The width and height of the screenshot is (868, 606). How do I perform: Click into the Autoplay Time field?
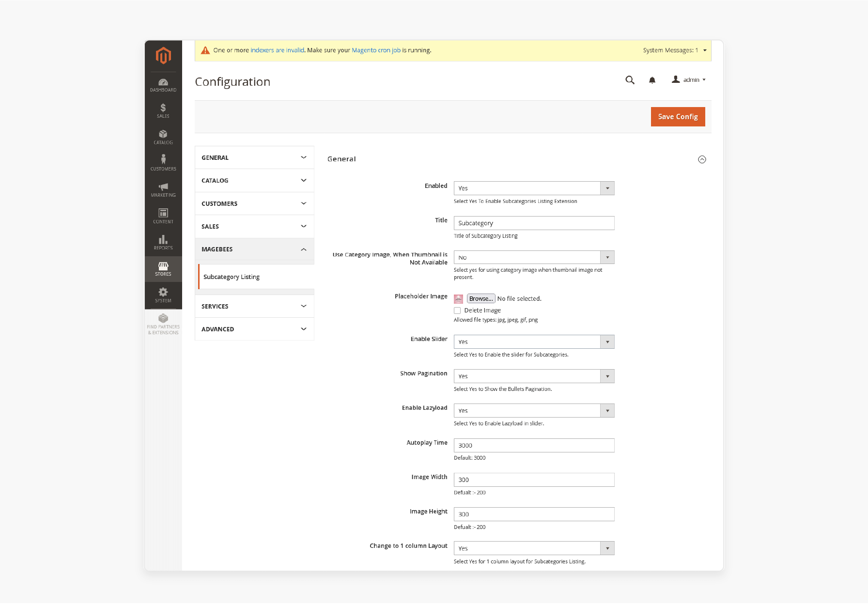click(x=534, y=446)
